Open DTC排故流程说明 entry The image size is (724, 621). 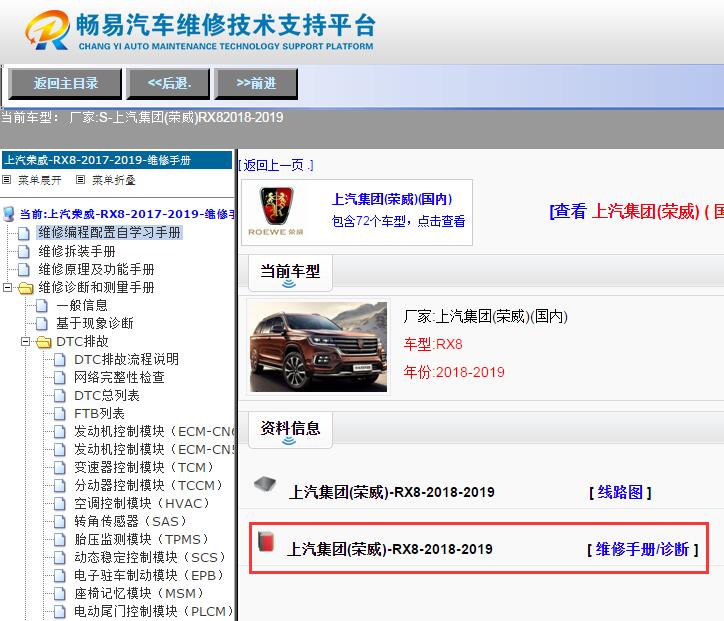tap(126, 360)
